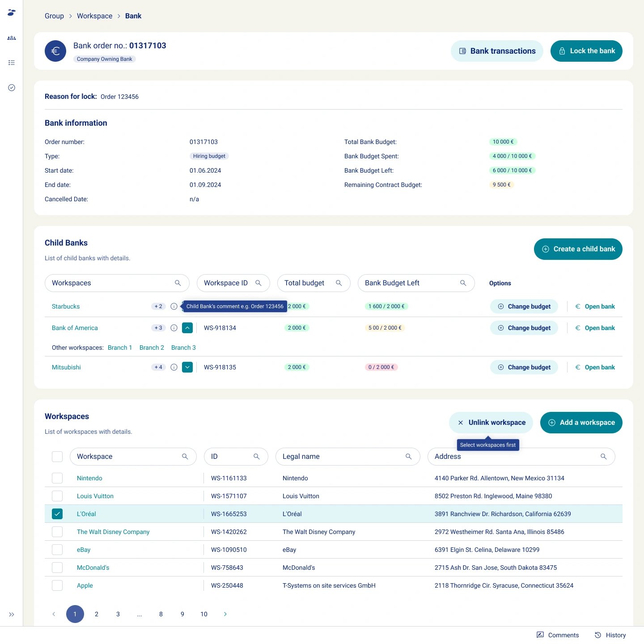Click search icon in Workspace ID filter
The width and height of the screenshot is (644, 644).
click(x=258, y=283)
